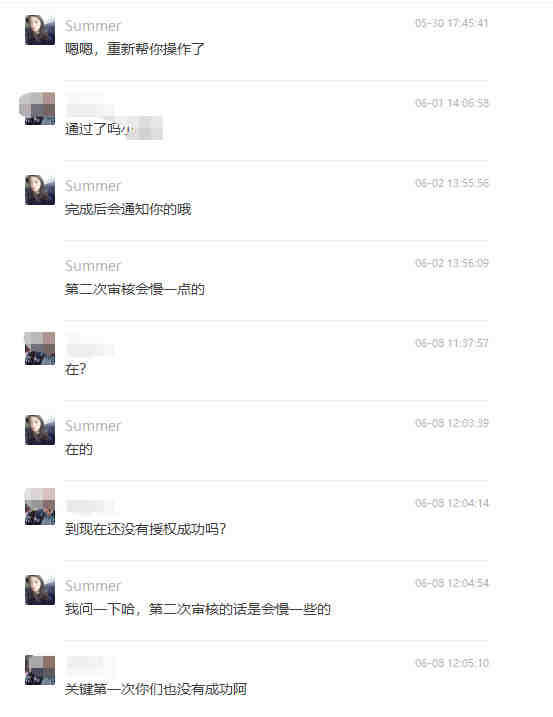Image resolution: width=553 pixels, height=717 pixels.
Task: Click the message text 完成后会通知你的哦
Action: (x=128, y=209)
